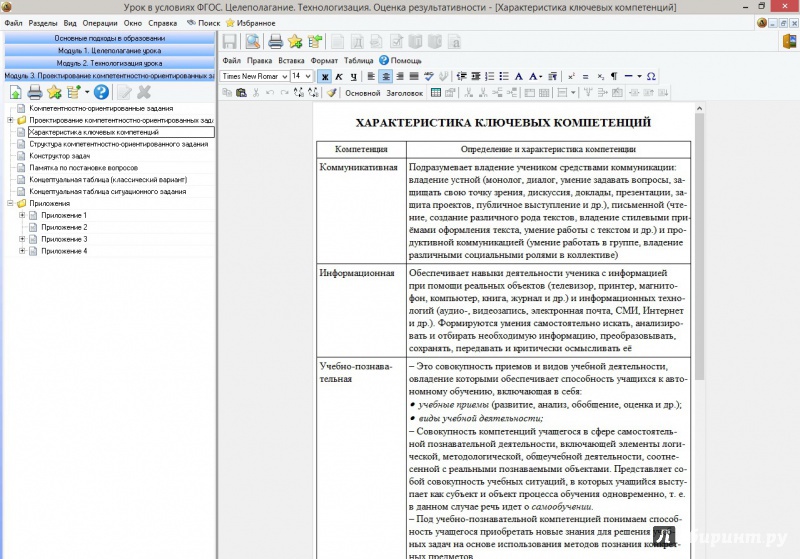
Task: Click the grey X delete icon in left panel
Action: (x=144, y=92)
